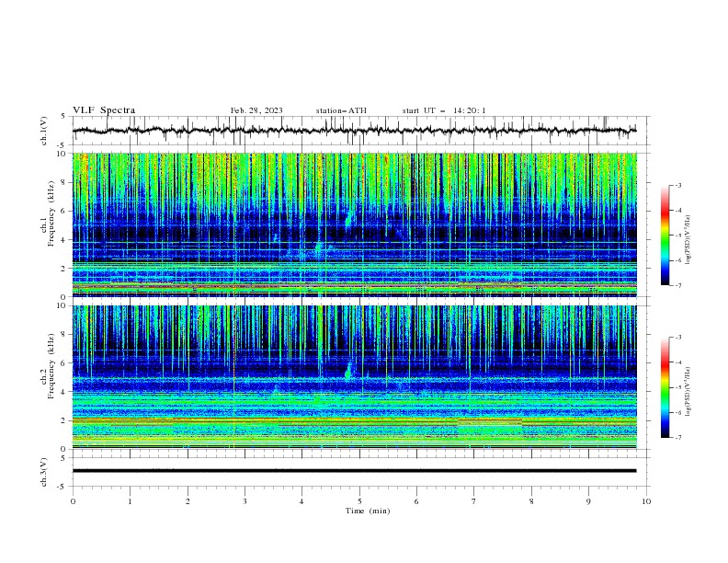Click inside the ch.2 spectrogram panel
Image resolution: width=728 pixels, height=563 pixels.
[x=354, y=377]
